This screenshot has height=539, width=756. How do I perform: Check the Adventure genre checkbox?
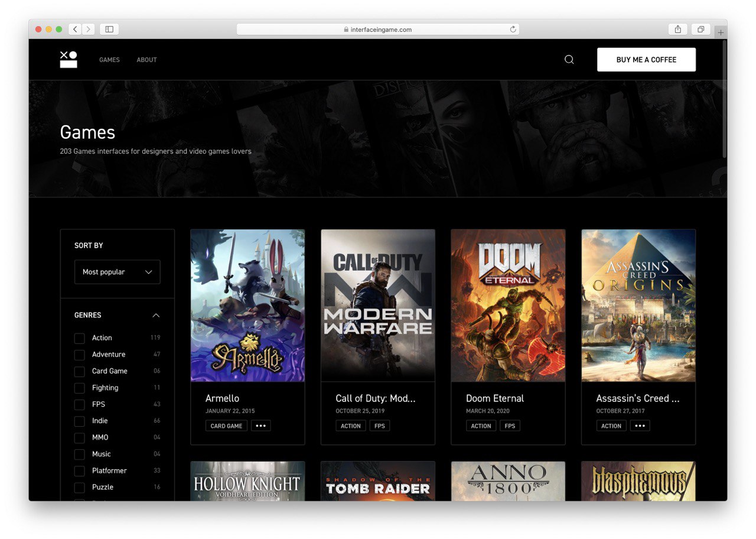click(79, 355)
